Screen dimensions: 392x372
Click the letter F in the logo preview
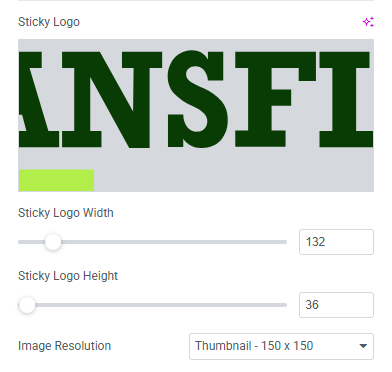275,99
